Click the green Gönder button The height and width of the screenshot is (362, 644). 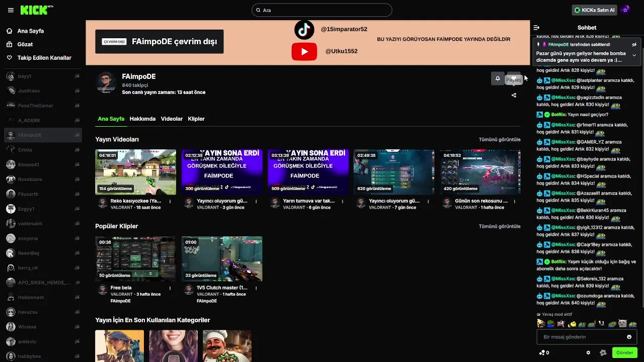(624, 352)
